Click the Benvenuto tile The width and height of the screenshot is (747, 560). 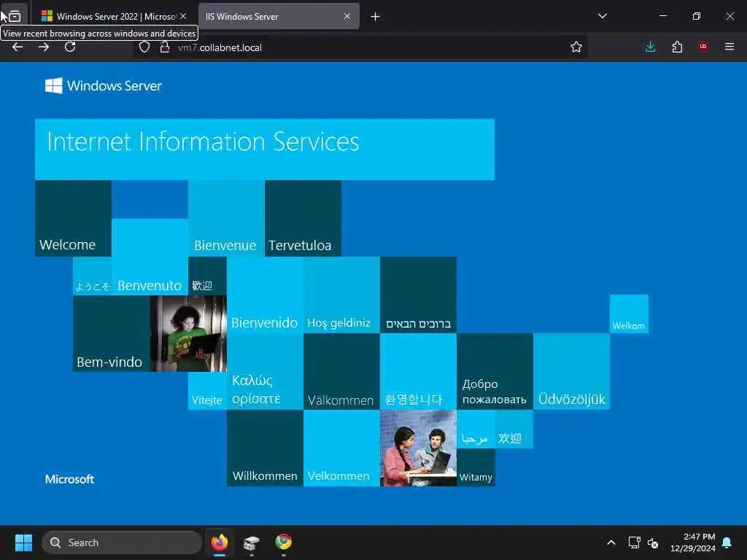150,257
